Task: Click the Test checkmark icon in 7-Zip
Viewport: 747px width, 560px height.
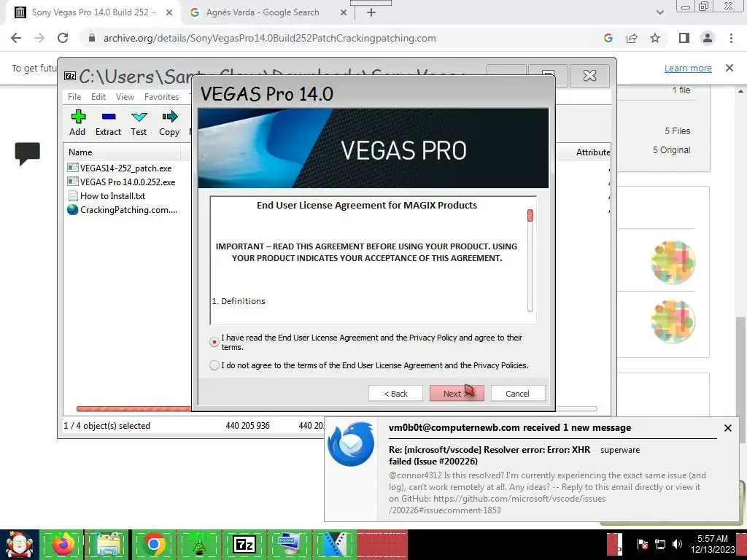Action: (x=139, y=122)
